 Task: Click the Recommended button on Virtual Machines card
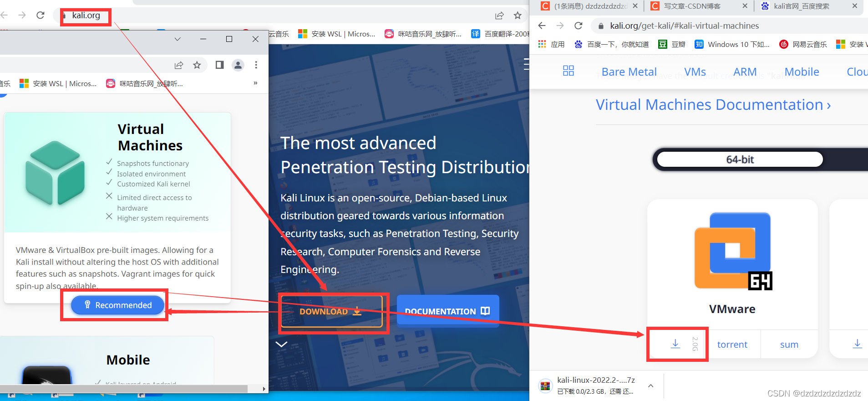[x=117, y=305]
